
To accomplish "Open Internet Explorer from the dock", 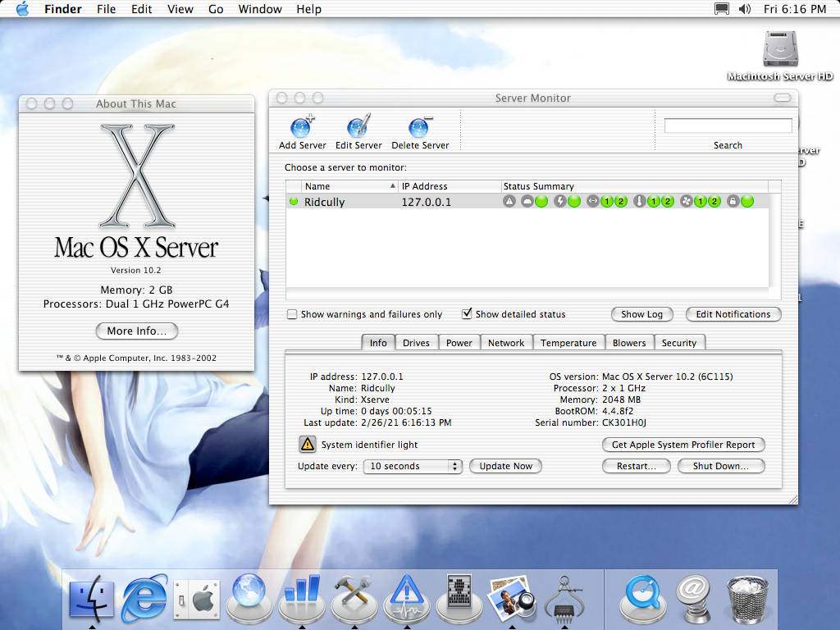I will tap(144, 600).
